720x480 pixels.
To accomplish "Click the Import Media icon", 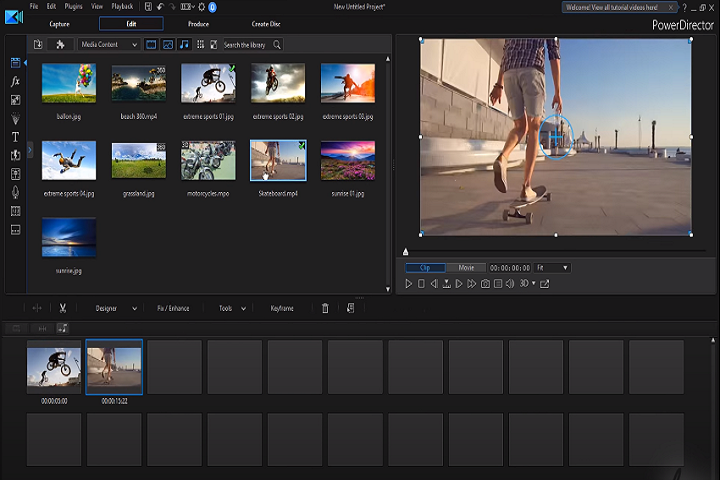I will coord(38,45).
